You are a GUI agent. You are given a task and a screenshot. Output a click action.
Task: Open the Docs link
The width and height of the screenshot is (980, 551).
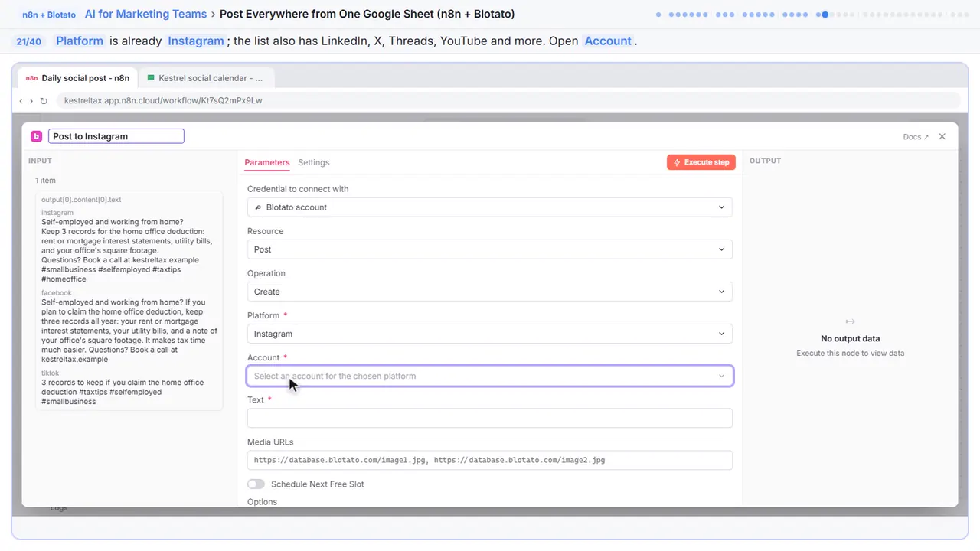[916, 137]
